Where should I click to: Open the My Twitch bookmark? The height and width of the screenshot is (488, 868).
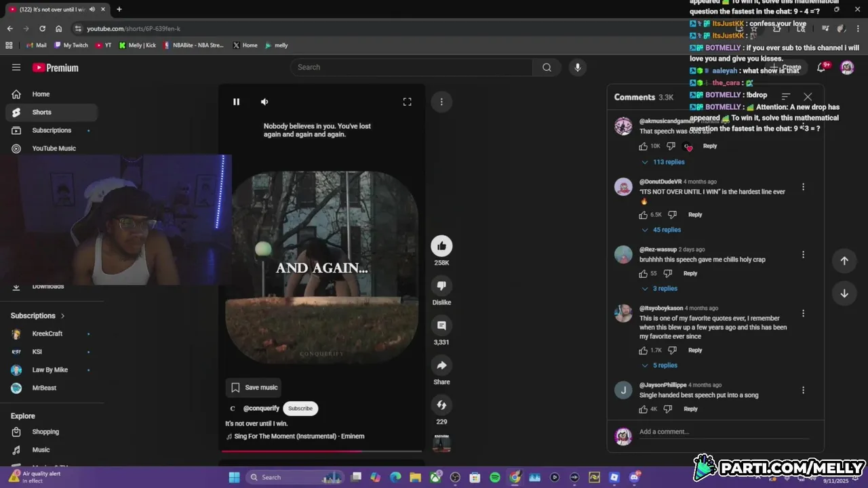(x=71, y=45)
